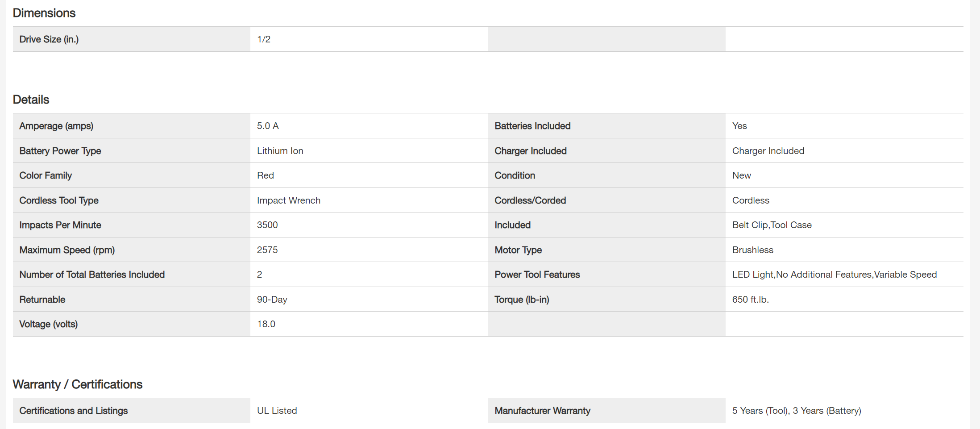
Task: Click the Warranty / Certifications heading
Action: coord(77,384)
